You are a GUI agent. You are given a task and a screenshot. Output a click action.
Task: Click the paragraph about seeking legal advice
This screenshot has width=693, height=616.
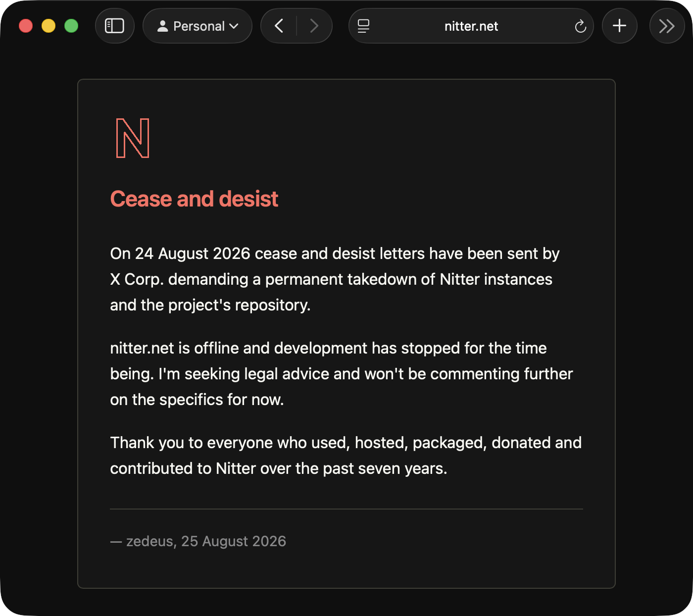pos(342,374)
